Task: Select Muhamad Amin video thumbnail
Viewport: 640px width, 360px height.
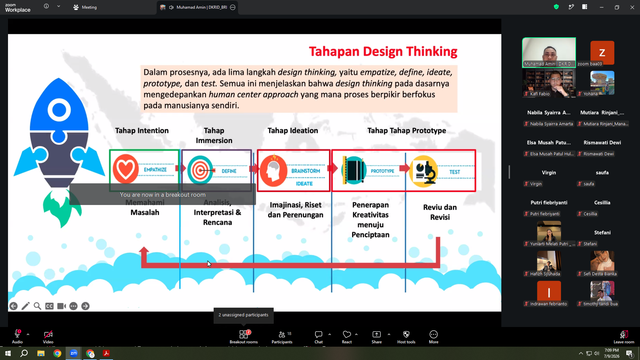Action: [549, 52]
